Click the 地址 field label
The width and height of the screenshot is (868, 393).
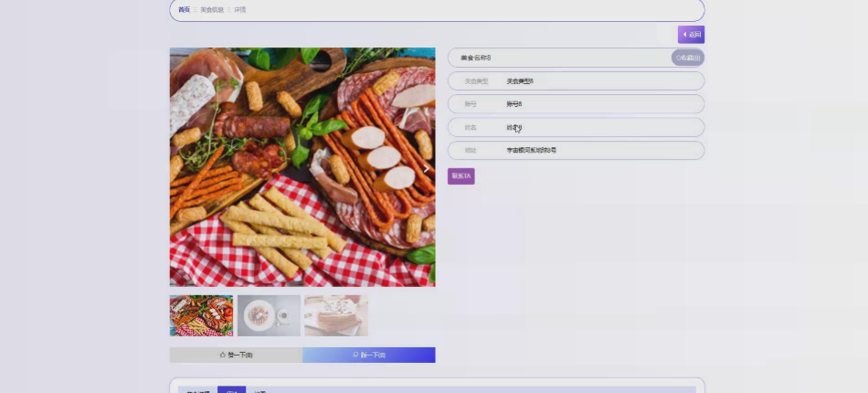pyautogui.click(x=470, y=150)
